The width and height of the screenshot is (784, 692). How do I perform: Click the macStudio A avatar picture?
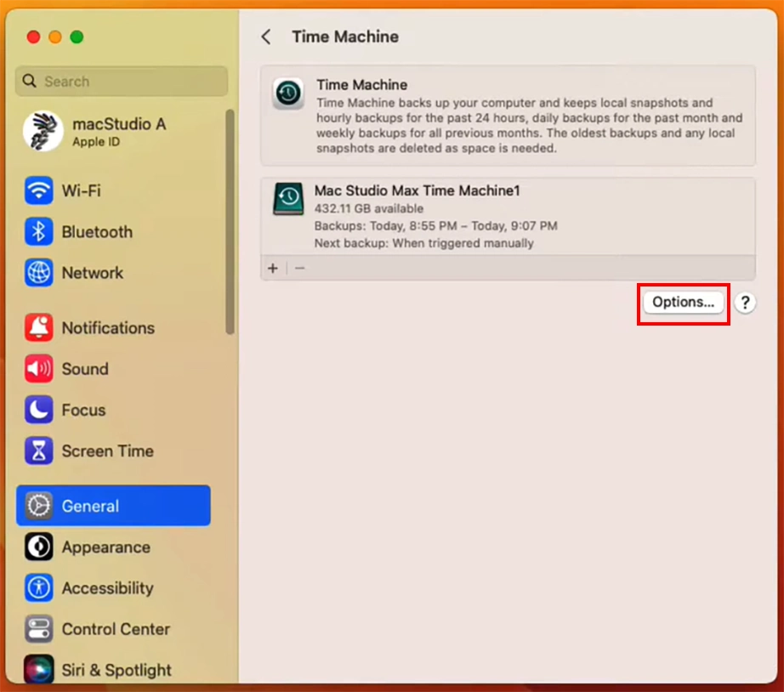click(x=43, y=131)
